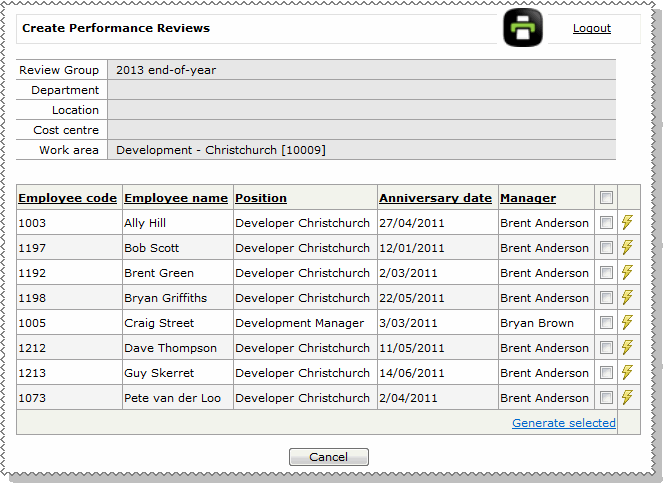Sort by the Position column header
Viewport: 672px width, 492px height.
tap(261, 198)
